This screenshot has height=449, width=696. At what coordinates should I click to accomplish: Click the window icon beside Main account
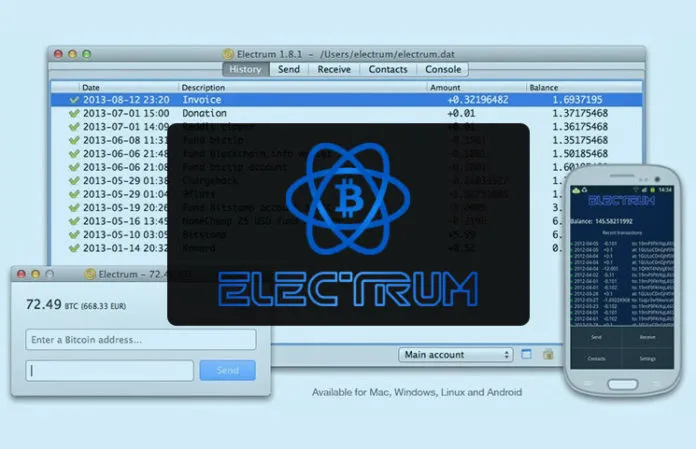click(526, 354)
